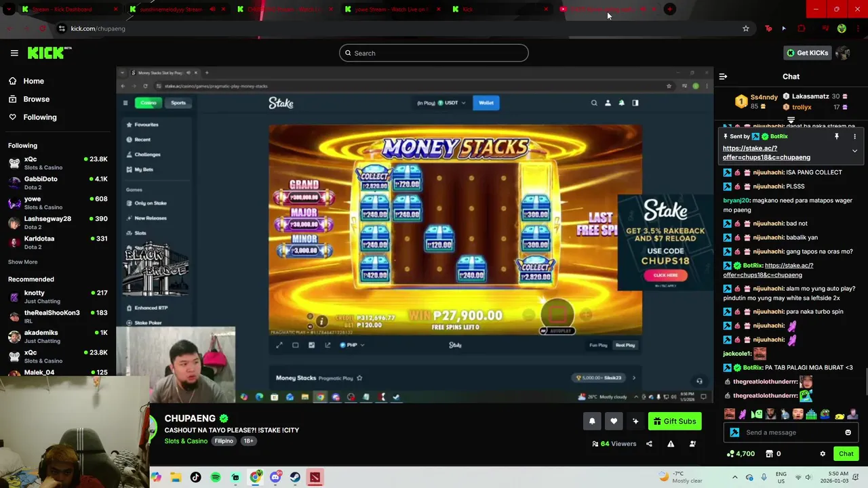This screenshot has width=868, height=488.
Task: Click the Kick search field
Action: 434,53
